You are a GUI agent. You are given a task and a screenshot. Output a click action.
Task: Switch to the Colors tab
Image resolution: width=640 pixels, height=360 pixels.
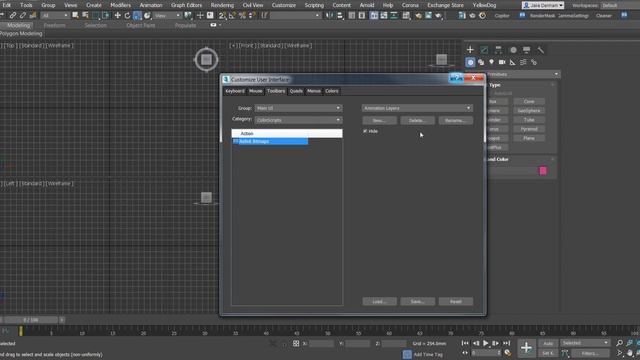332,91
